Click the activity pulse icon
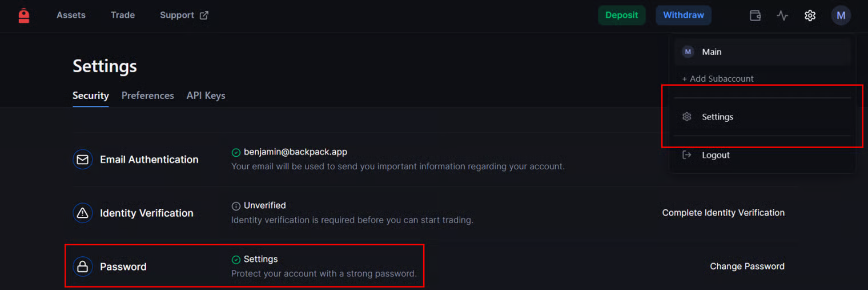The image size is (868, 290). click(x=782, y=15)
